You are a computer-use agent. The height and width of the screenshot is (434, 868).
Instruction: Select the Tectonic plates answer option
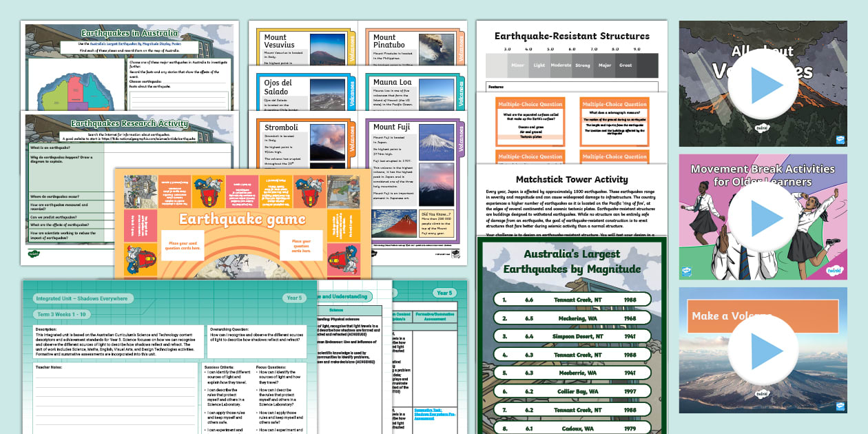531,136
